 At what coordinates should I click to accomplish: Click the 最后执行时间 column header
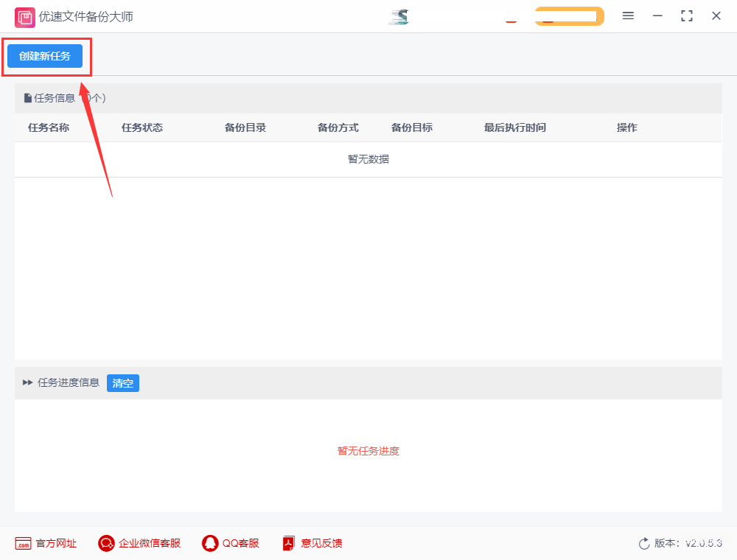[x=515, y=127]
